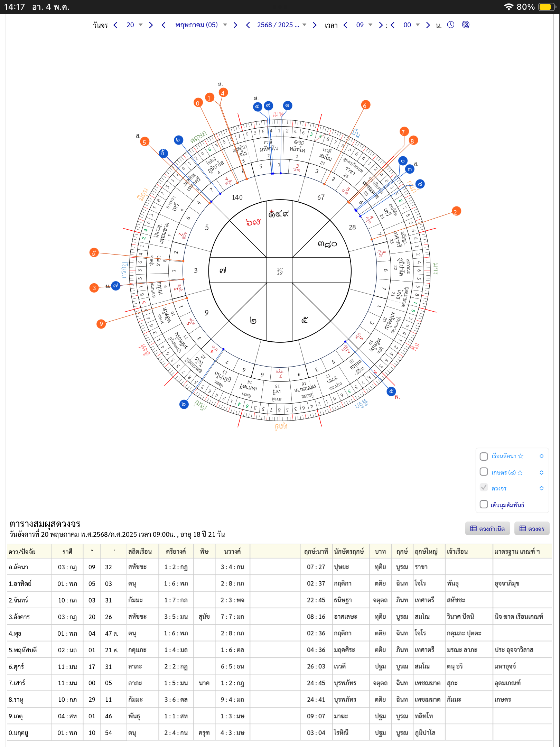
Task: Expand options stepper beside เกษตร (๘)
Action: coord(541,472)
